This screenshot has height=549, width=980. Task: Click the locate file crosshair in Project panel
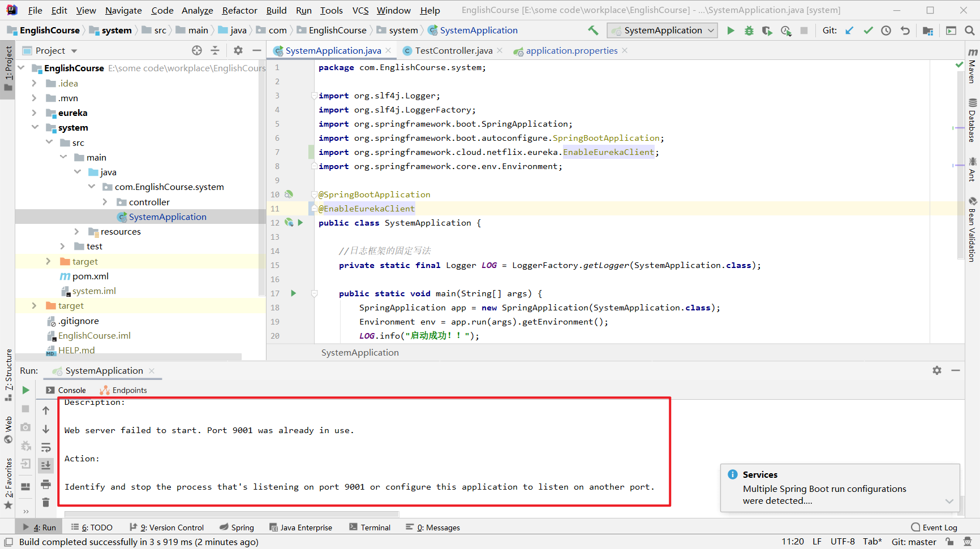[197, 50]
